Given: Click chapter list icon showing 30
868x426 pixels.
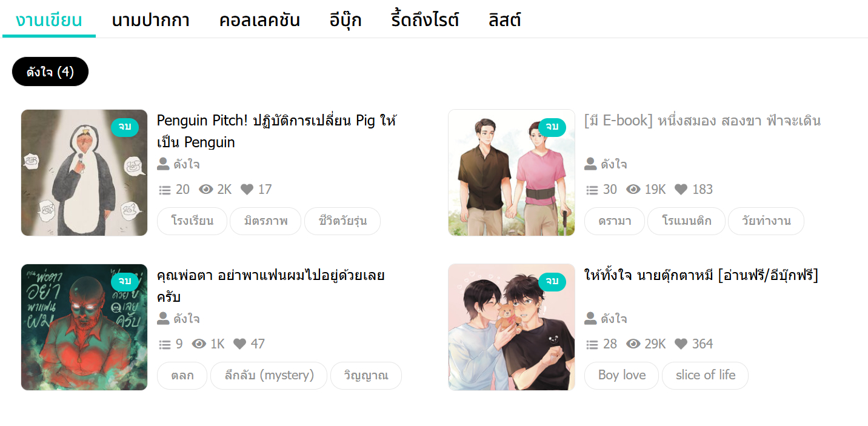Looking at the screenshot, I should [592, 190].
